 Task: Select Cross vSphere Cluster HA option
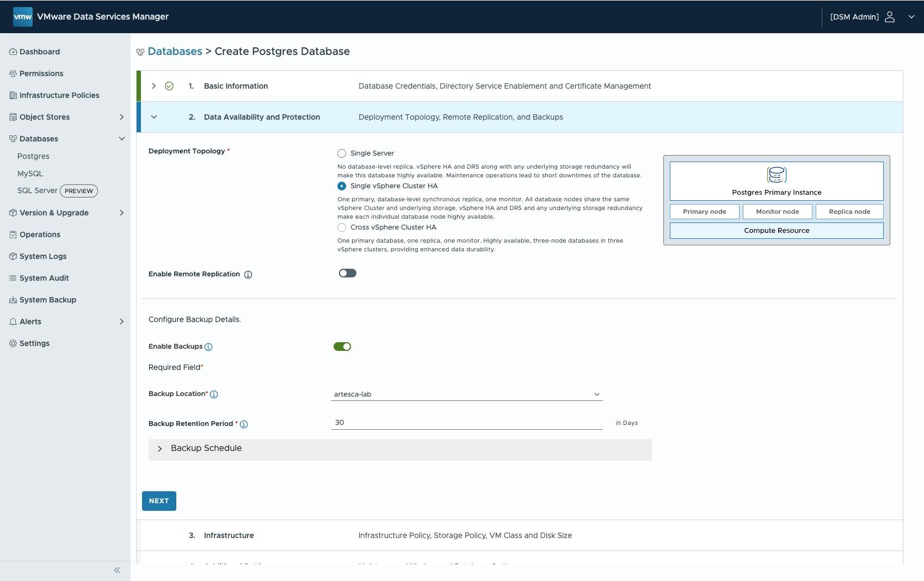(x=342, y=227)
